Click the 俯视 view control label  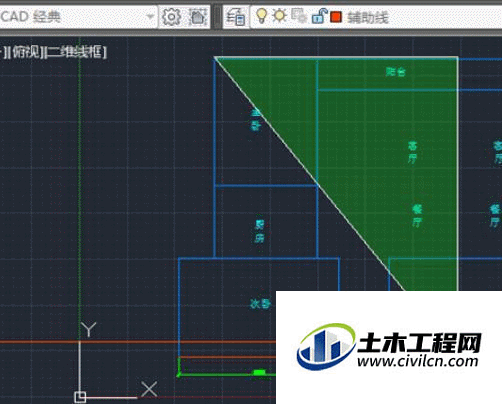pyautogui.click(x=25, y=52)
